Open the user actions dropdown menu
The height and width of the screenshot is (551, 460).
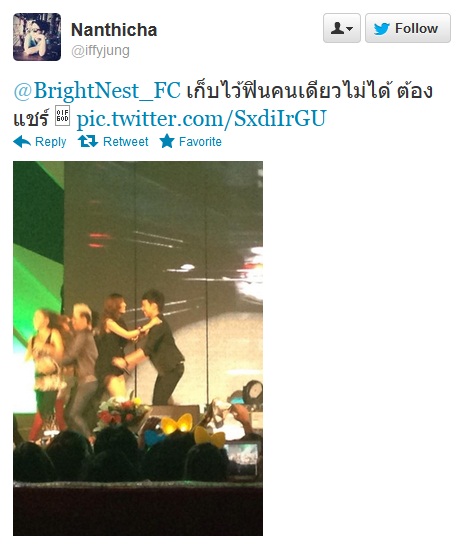[x=342, y=28]
